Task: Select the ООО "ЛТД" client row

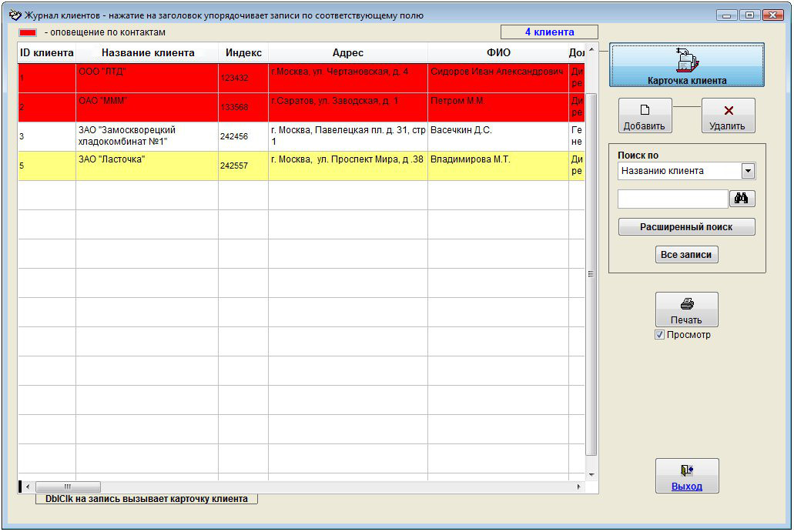Action: click(146, 78)
